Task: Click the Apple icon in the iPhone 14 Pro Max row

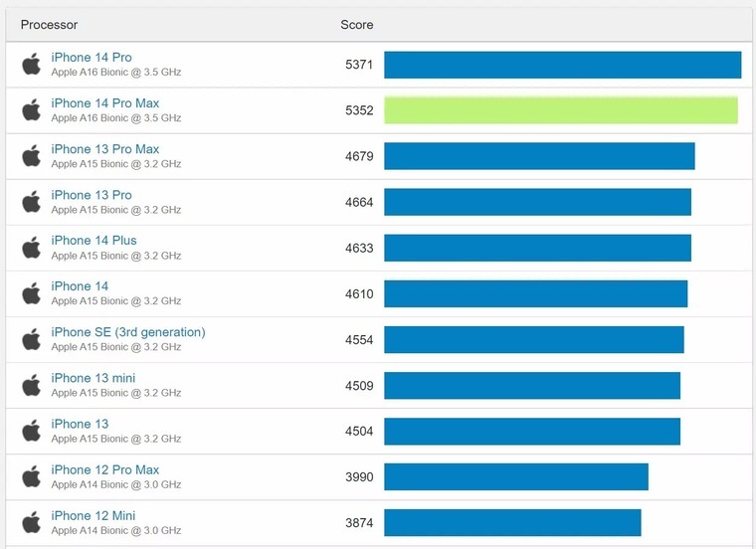Action: click(x=32, y=110)
